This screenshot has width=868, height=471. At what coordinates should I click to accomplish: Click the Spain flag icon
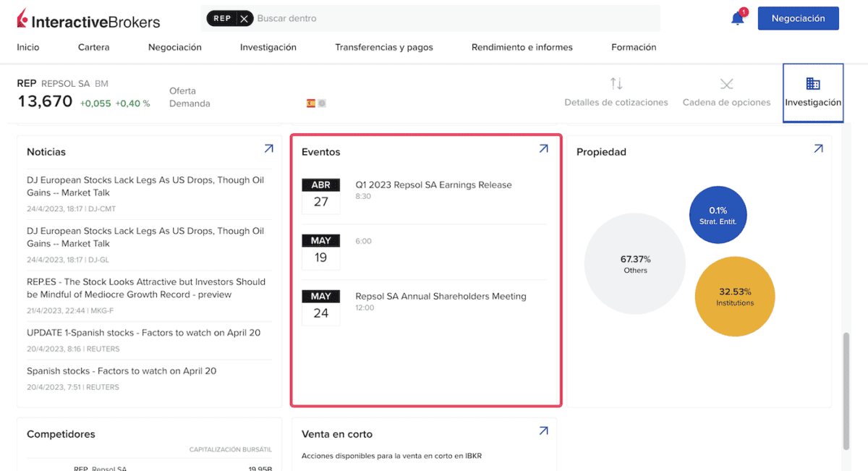tap(311, 103)
